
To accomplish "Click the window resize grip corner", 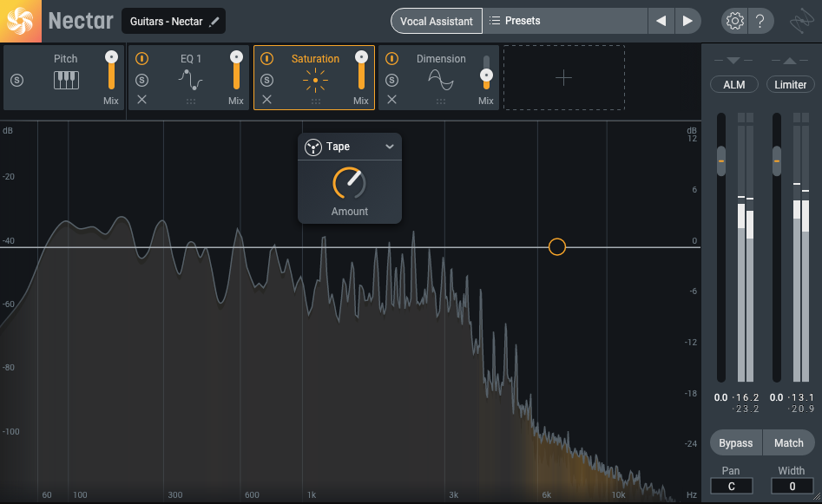I will pos(817,499).
